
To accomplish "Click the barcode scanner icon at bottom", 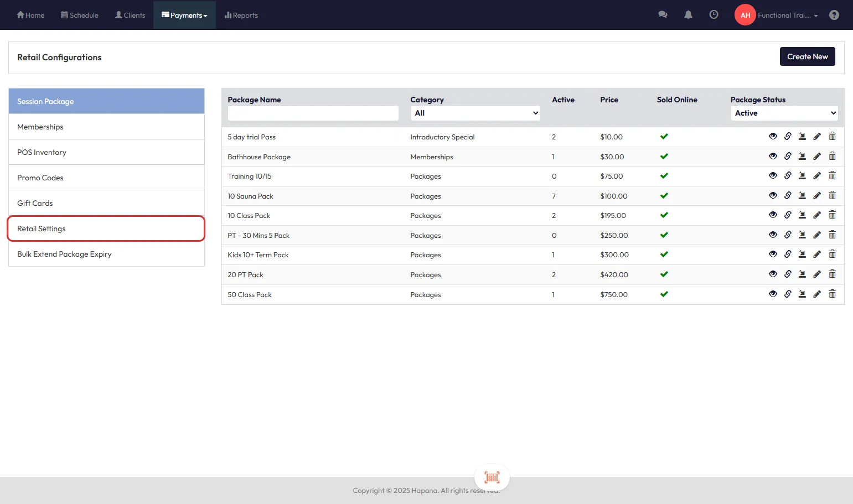I will coord(492,477).
